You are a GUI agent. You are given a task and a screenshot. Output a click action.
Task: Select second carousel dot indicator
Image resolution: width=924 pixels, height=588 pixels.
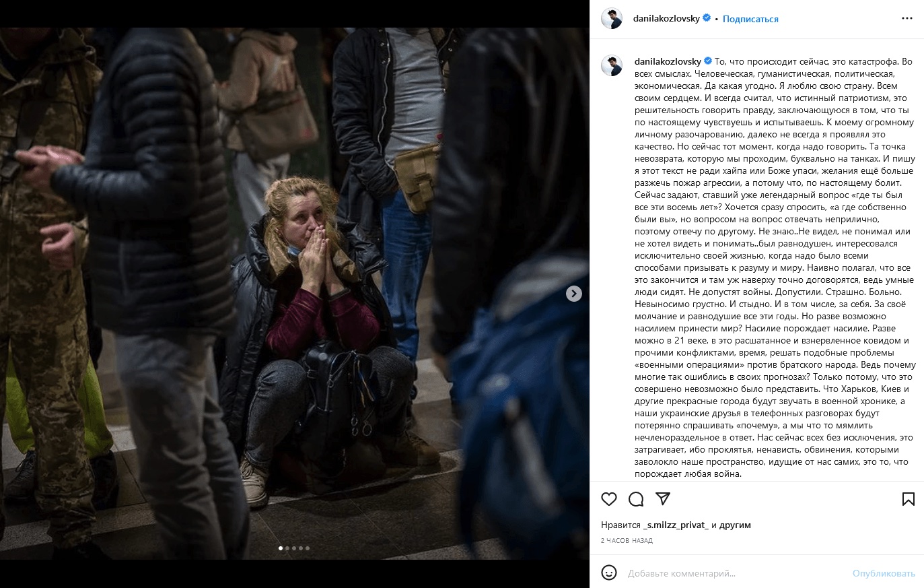point(287,548)
